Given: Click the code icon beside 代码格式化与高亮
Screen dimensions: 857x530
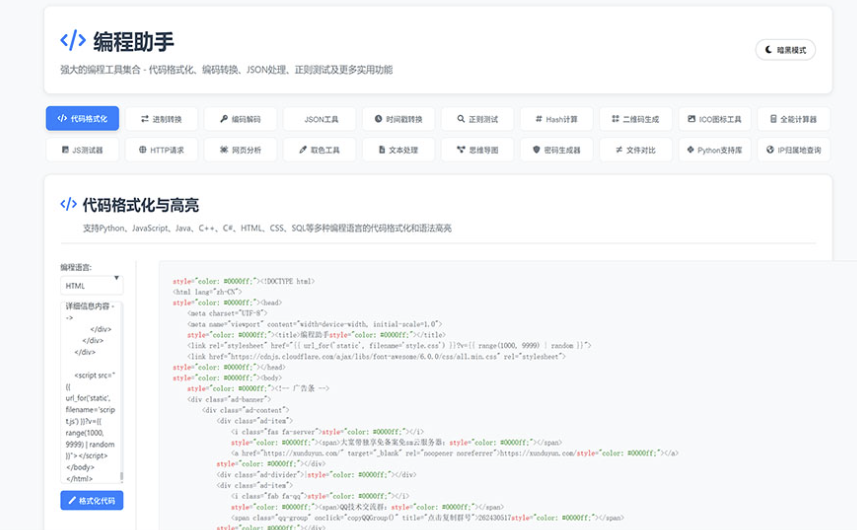Looking at the screenshot, I should coord(68,204).
